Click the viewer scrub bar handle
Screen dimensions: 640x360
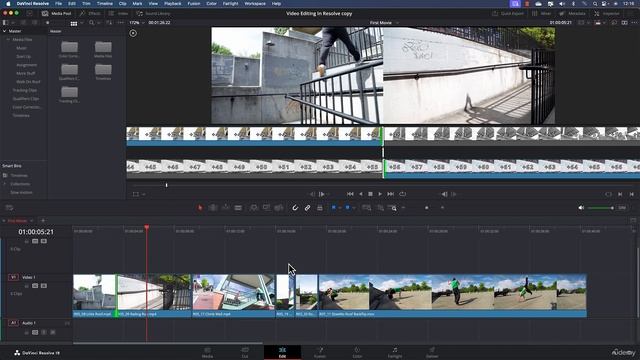coord(167,185)
